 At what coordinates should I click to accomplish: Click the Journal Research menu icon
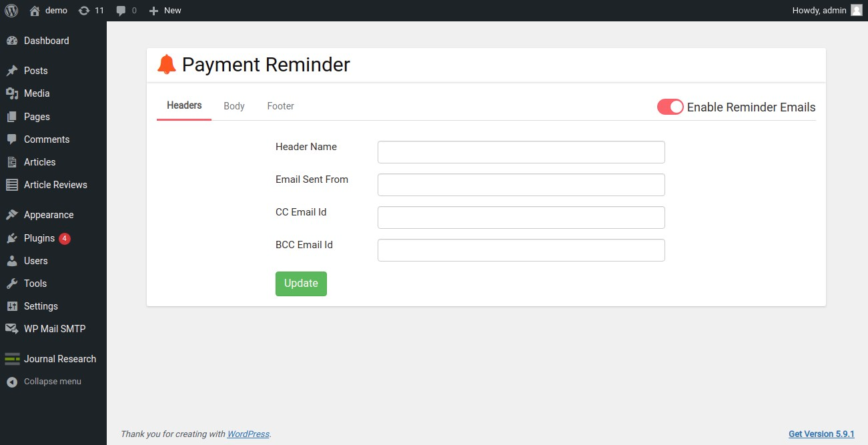click(x=11, y=359)
